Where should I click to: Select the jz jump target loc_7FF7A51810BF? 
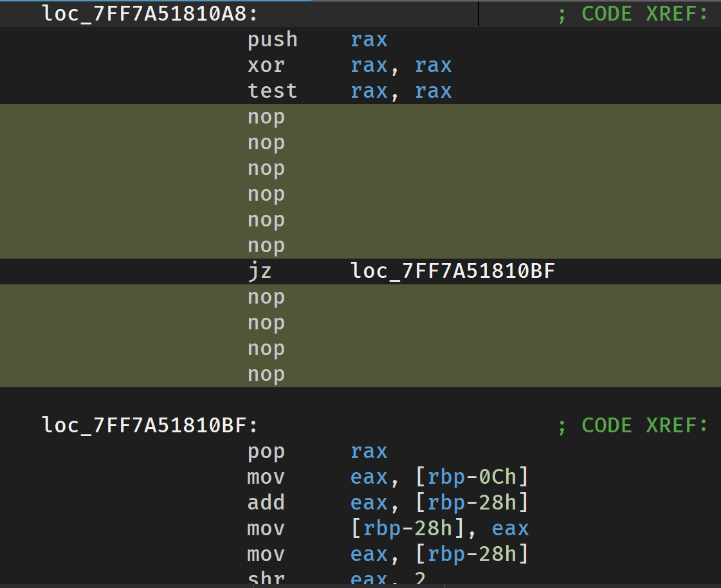(x=452, y=271)
